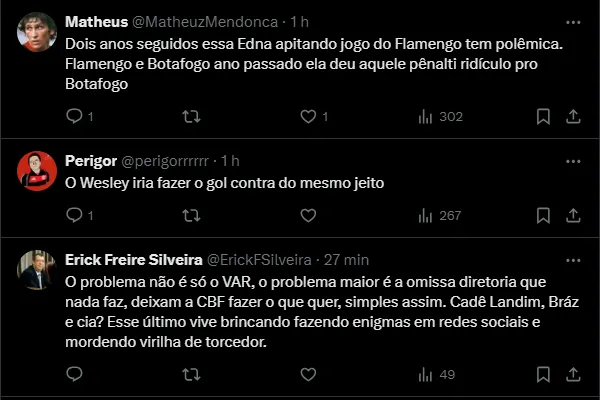
Task: Reply to Erick Freire Silveira's tweet
Action: pyautogui.click(x=74, y=375)
